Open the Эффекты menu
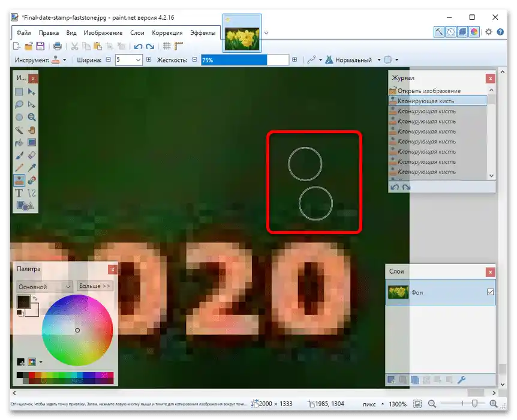The width and height of the screenshot is (517, 420). click(203, 33)
